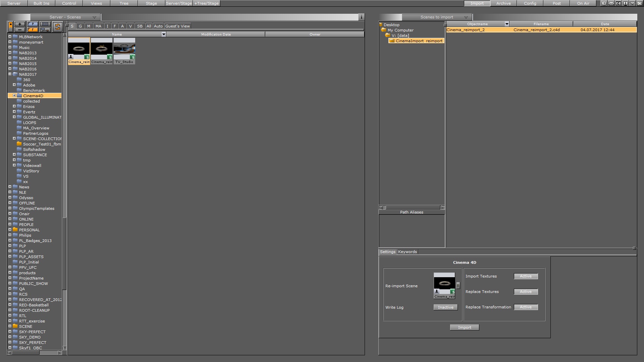The height and width of the screenshot is (362, 644).
Task: Click the Import button in Cinema 4D panel
Action: (x=465, y=327)
